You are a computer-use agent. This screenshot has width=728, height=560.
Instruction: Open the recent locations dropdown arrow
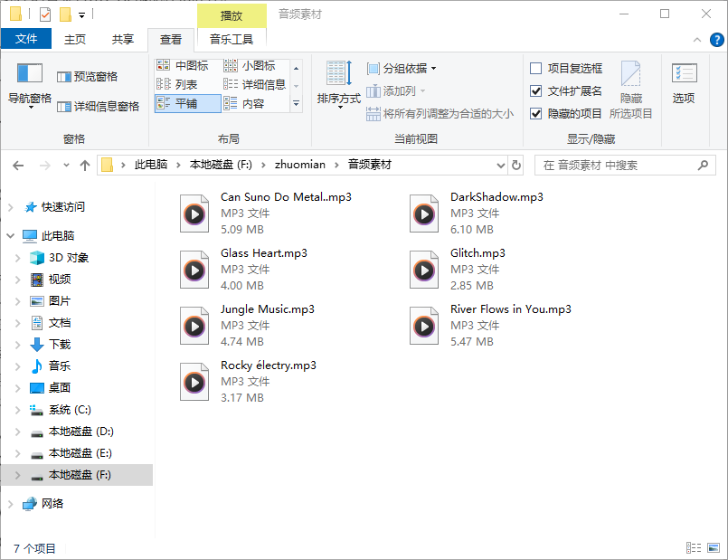coord(66,166)
